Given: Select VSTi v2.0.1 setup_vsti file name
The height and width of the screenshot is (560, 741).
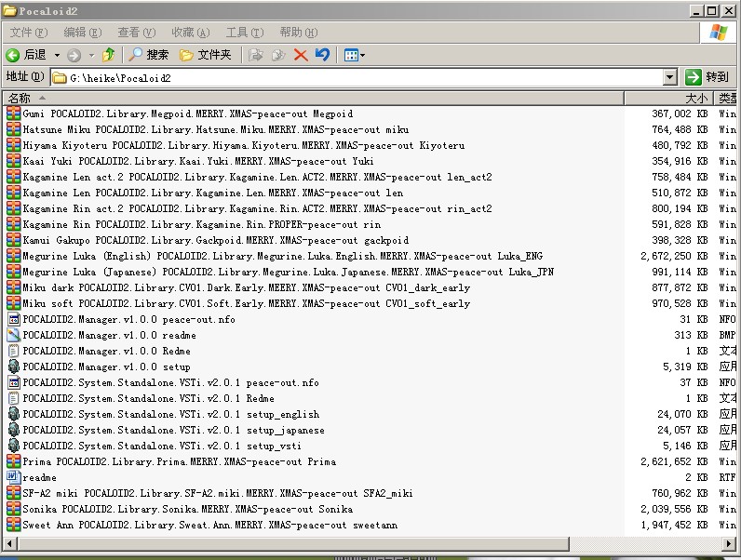Looking at the screenshot, I should tap(162, 446).
